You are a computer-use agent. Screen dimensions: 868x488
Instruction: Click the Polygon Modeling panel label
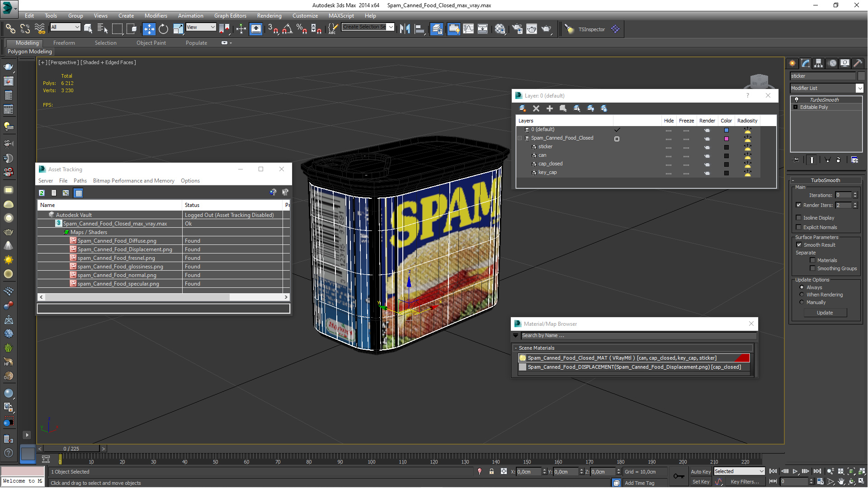[30, 52]
